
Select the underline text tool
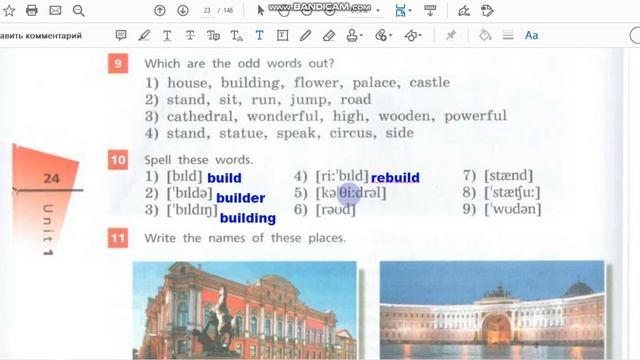pyautogui.click(x=167, y=36)
